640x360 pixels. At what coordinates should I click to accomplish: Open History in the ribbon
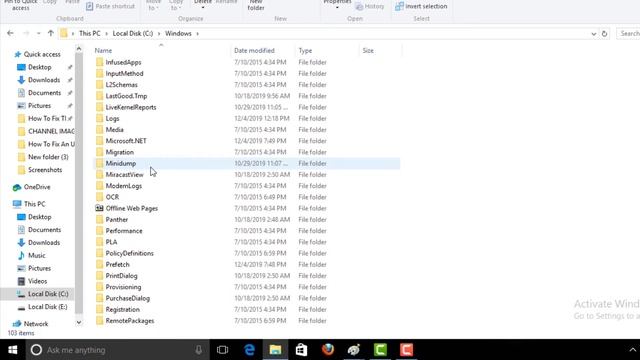369,7
